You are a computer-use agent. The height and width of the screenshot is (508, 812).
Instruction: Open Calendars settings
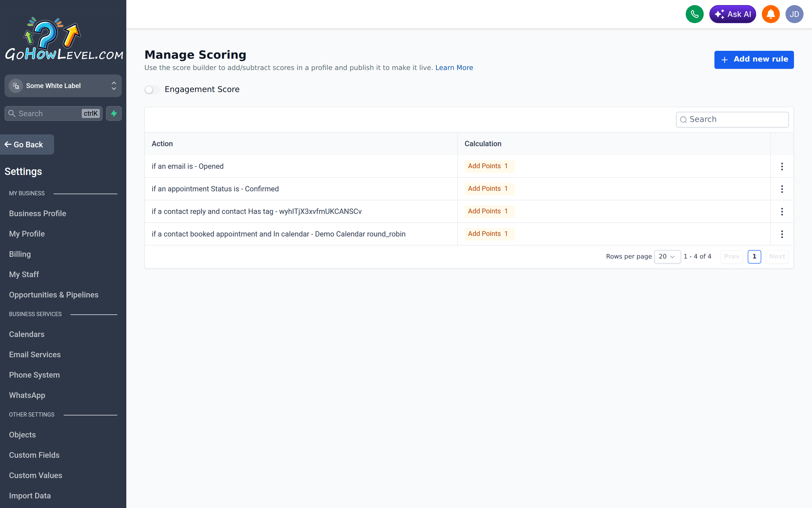point(27,334)
